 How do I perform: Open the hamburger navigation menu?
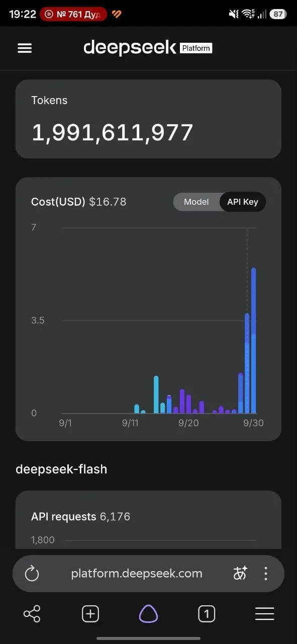click(x=25, y=48)
